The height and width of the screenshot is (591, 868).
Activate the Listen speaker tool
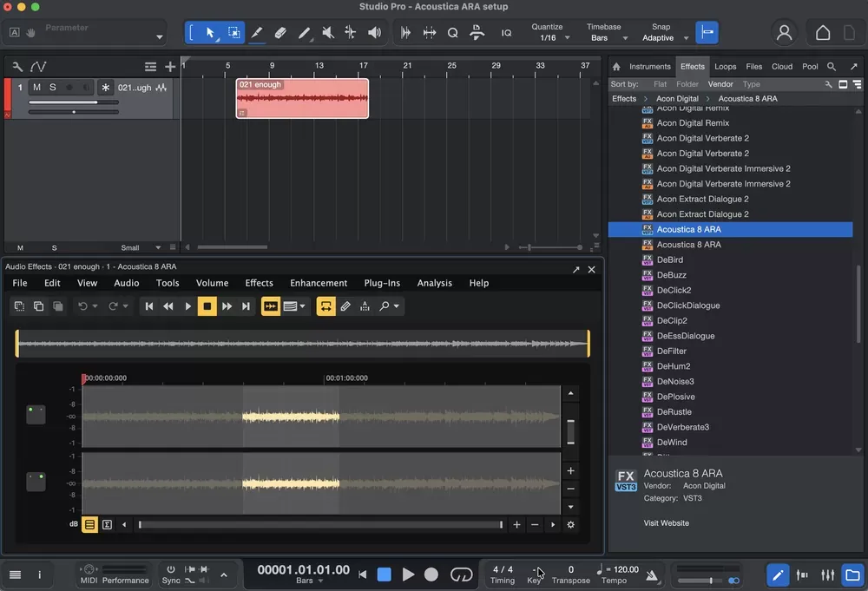374,33
